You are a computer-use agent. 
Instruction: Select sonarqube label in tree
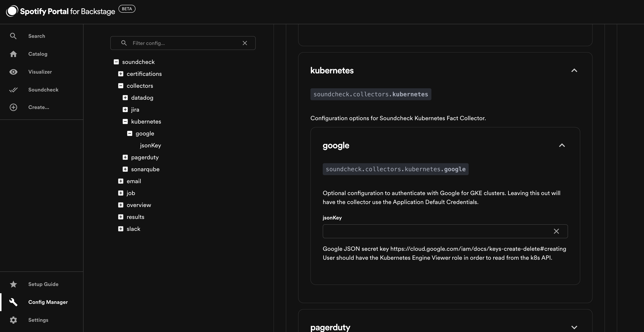click(x=145, y=169)
